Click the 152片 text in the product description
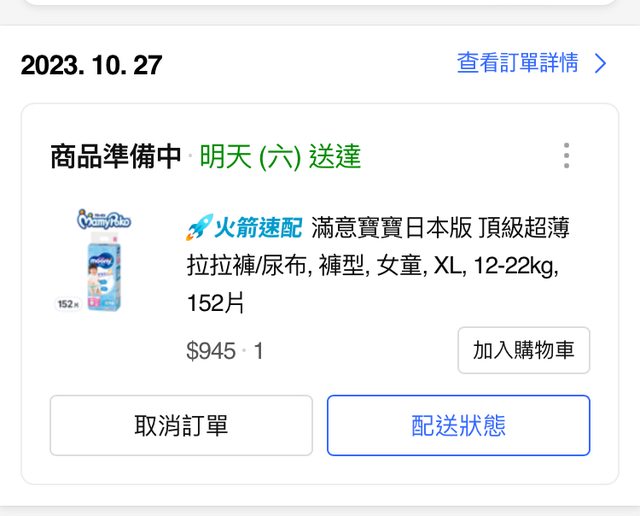 216,303
